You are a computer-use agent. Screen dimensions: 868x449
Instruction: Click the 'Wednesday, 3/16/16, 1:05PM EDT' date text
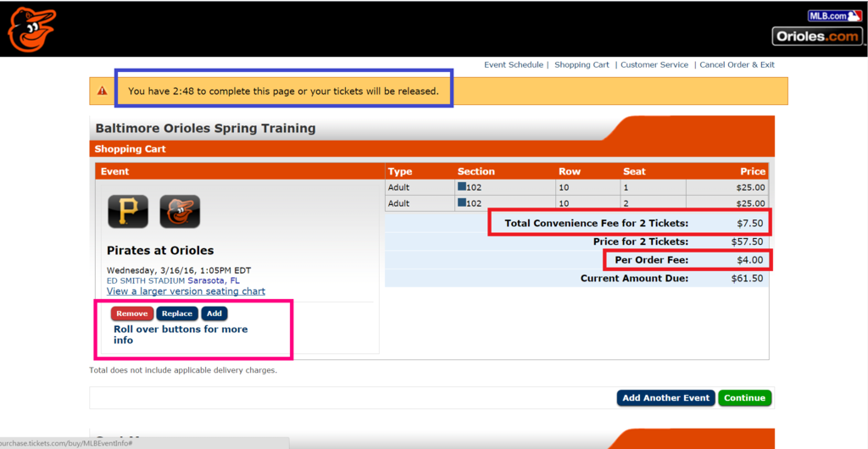pos(179,270)
